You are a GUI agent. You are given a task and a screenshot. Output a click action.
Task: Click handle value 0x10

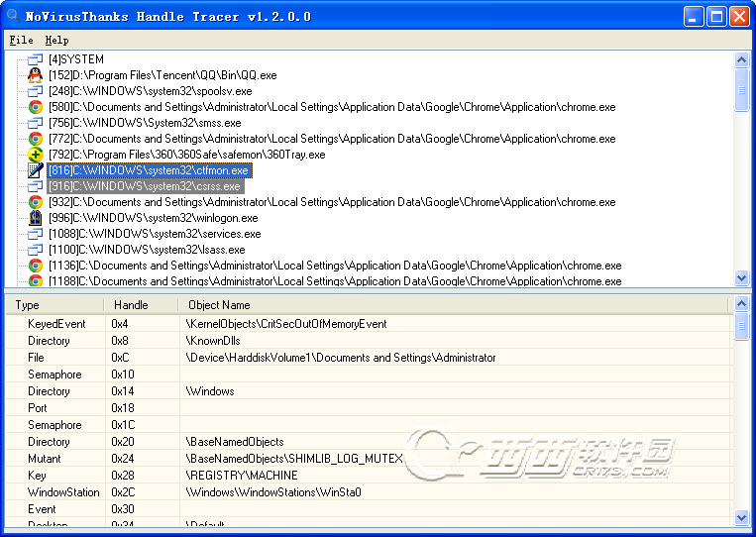(123, 375)
